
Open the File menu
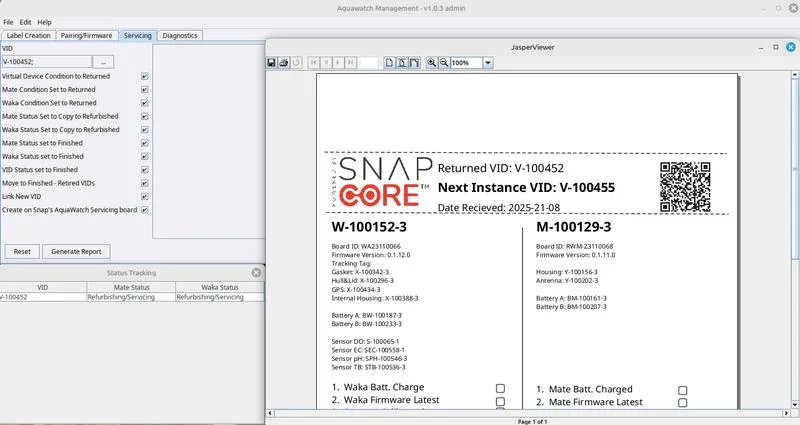(8, 22)
